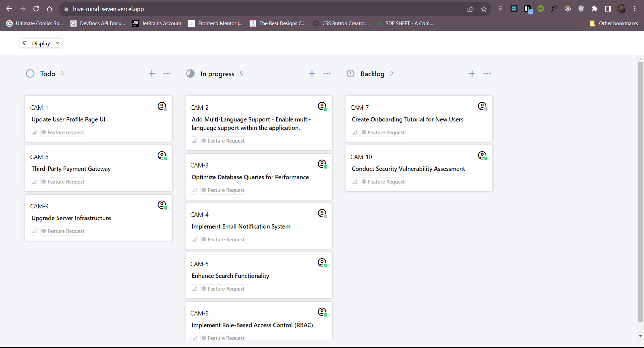Toggle the bookmark star for this page

484,9
